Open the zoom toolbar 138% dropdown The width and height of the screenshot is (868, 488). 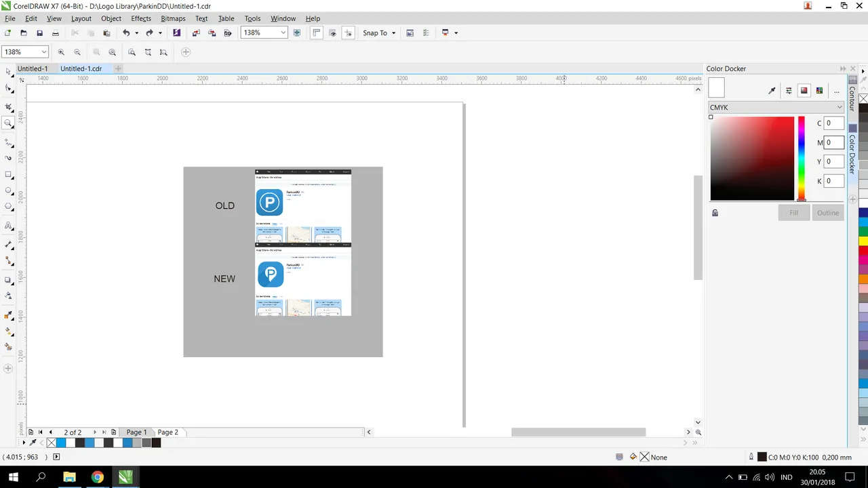[43, 52]
